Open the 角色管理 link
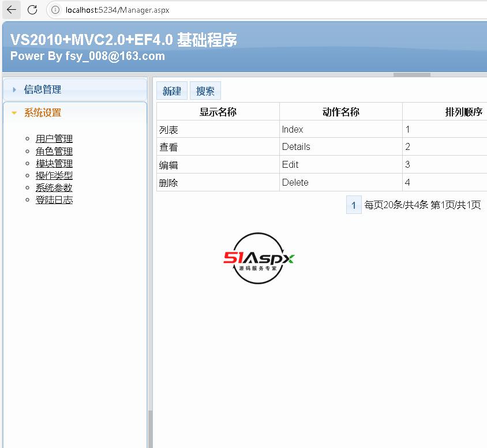The image size is (487, 448). point(54,151)
